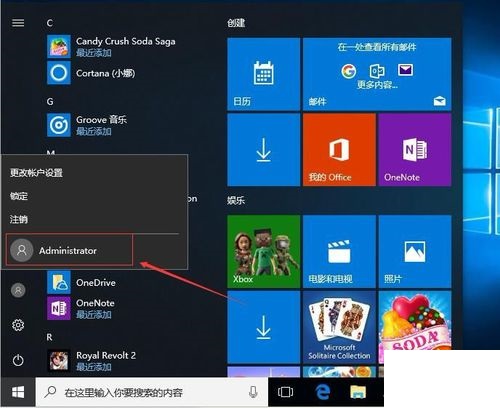Click the Google icon in mail tile
The width and height of the screenshot is (500, 408).
coord(349,71)
